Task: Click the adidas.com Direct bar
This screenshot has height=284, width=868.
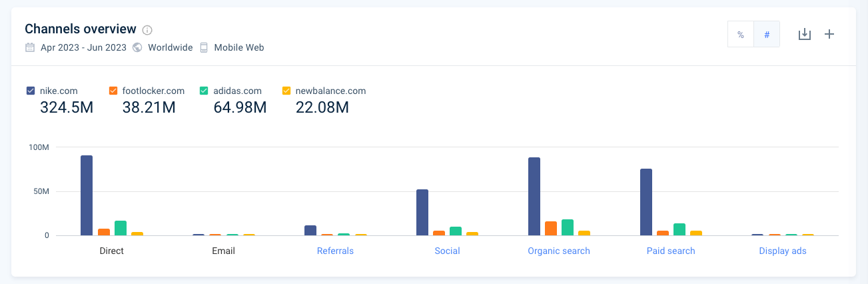Action: [121, 228]
